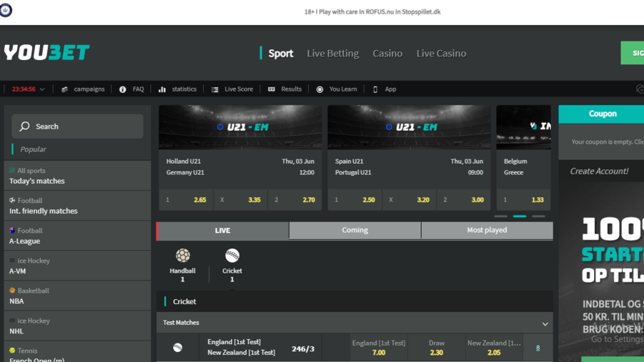
Task: Click the Create Account! link
Action: [599, 171]
